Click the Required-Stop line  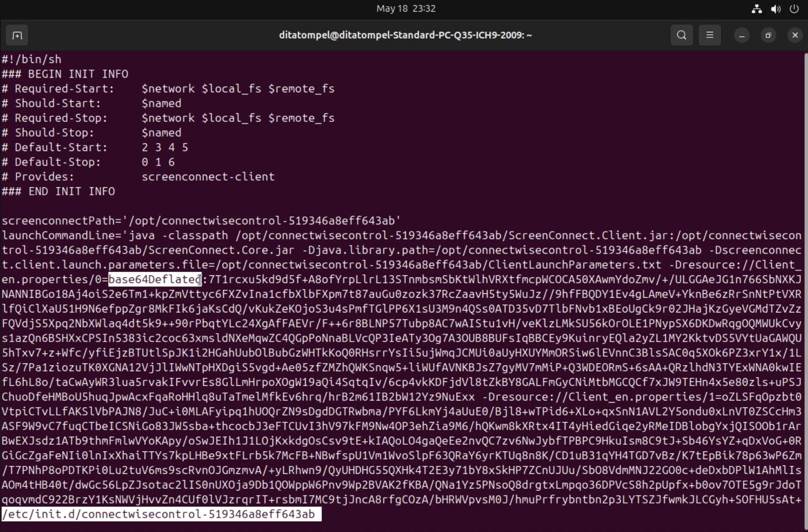tap(168, 118)
